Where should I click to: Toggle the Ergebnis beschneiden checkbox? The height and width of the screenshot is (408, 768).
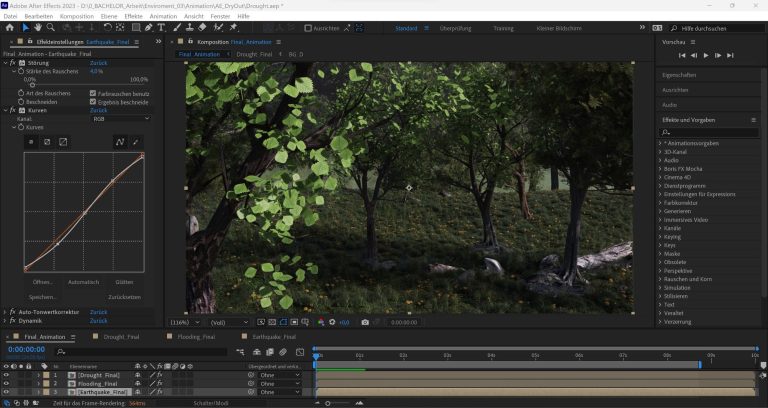coord(93,101)
